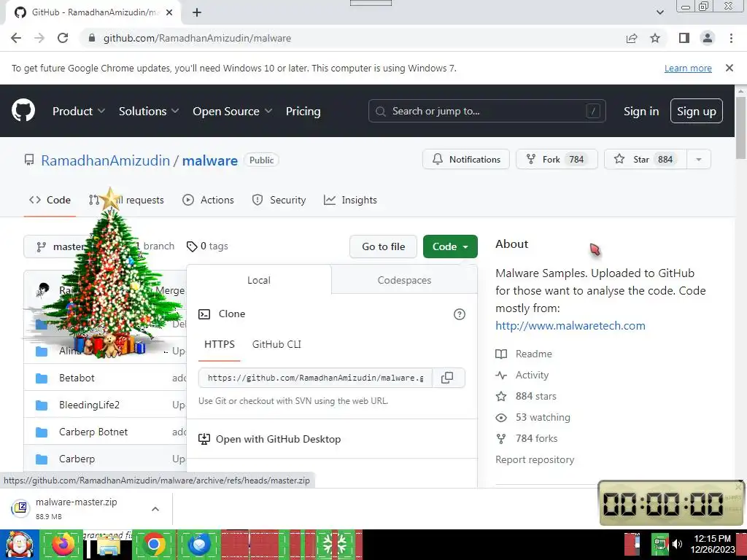Click the Windows Start button with Santa icon

(x=19, y=545)
